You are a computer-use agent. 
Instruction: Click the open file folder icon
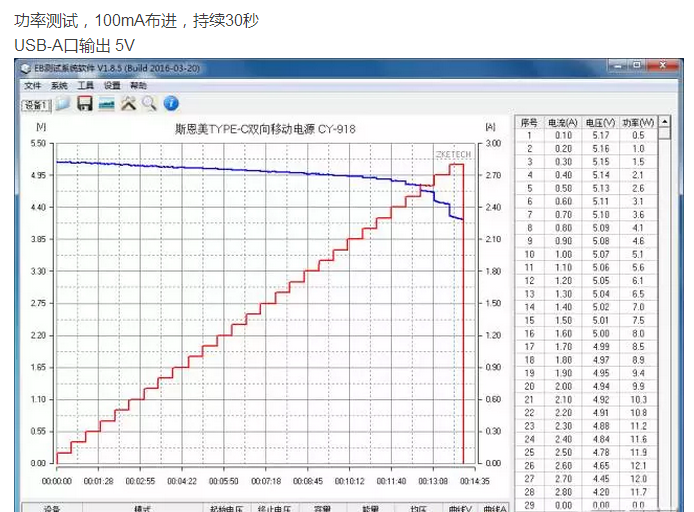pos(63,104)
